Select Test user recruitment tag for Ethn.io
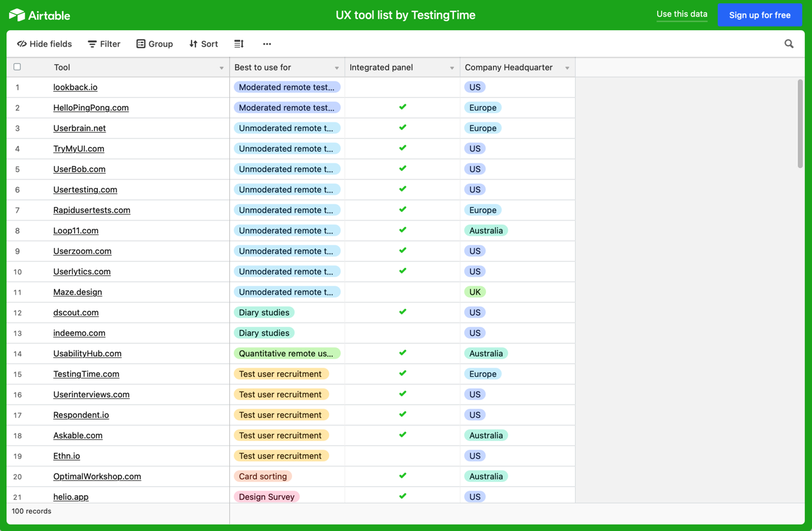Screen dimensions: 812x531 [280, 456]
